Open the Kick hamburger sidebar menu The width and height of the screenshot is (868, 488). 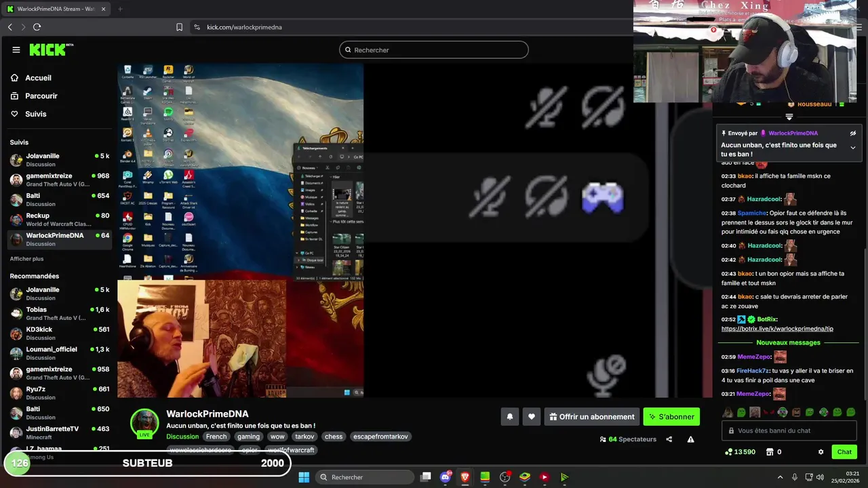pyautogui.click(x=16, y=49)
